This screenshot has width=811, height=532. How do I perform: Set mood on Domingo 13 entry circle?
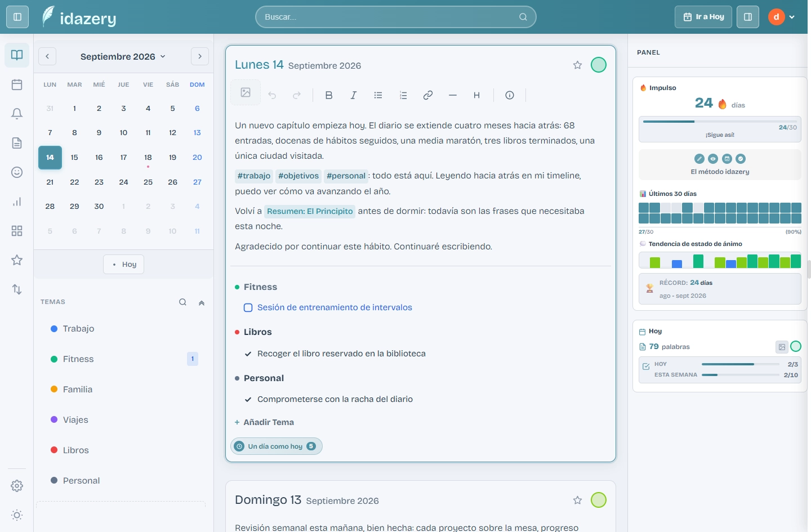599,500
